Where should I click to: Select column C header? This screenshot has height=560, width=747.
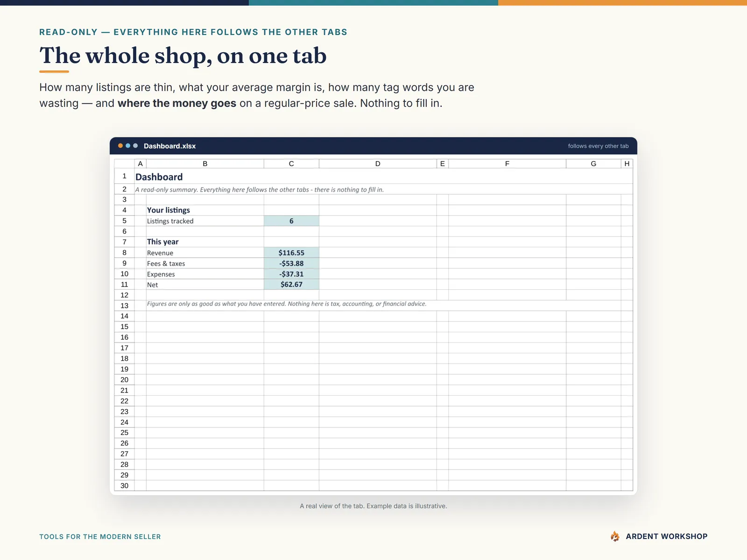[x=291, y=164]
